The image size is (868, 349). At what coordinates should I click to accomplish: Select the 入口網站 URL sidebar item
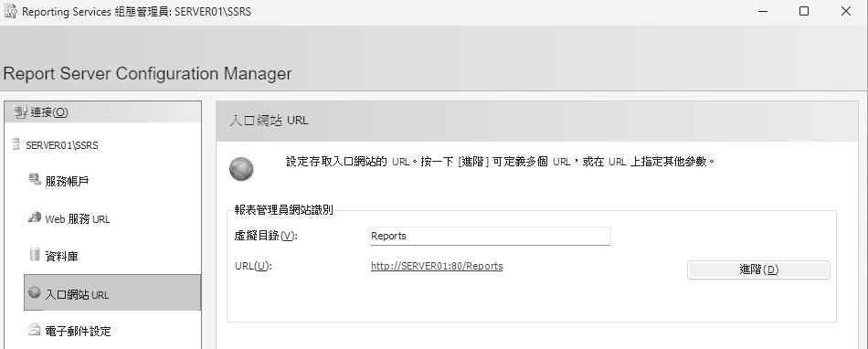tap(112, 292)
